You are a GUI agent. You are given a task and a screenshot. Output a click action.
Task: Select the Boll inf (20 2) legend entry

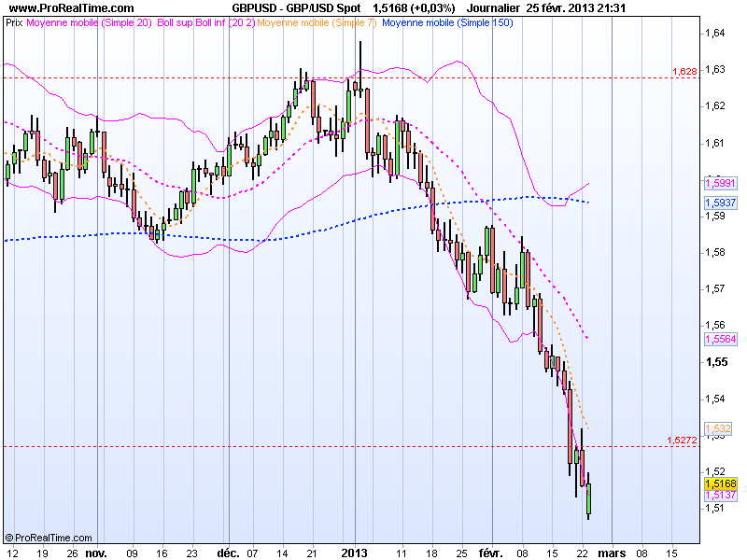(x=225, y=22)
